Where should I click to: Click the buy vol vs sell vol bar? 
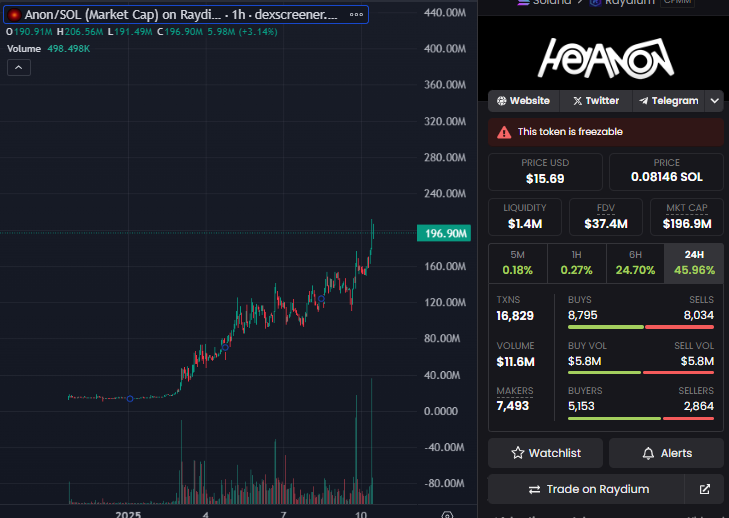[641, 372]
